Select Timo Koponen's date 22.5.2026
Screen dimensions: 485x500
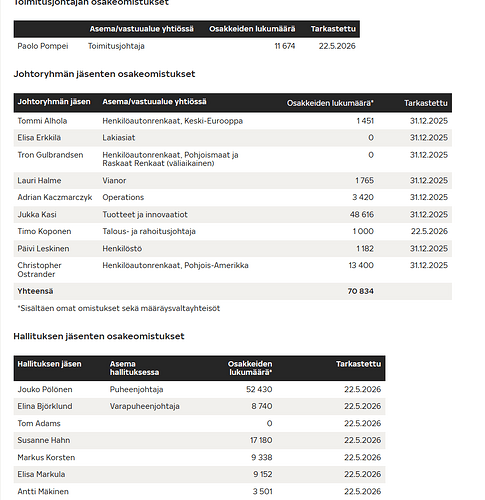429,231
